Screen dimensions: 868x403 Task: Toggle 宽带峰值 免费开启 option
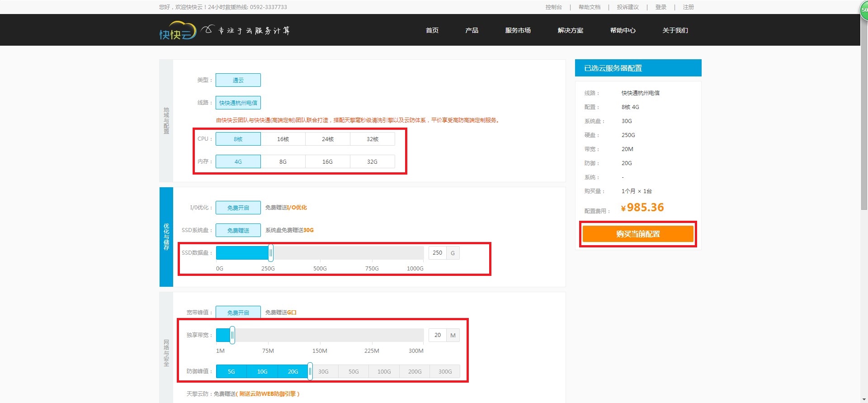(238, 313)
